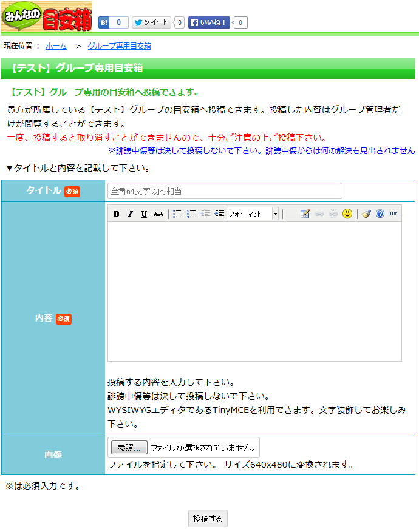
Task: Click the cleanup code brush icon
Action: 366,214
